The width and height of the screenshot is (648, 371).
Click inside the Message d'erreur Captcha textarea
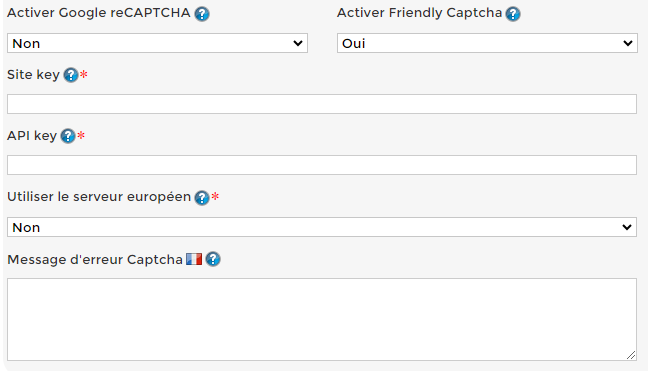pyautogui.click(x=322, y=319)
